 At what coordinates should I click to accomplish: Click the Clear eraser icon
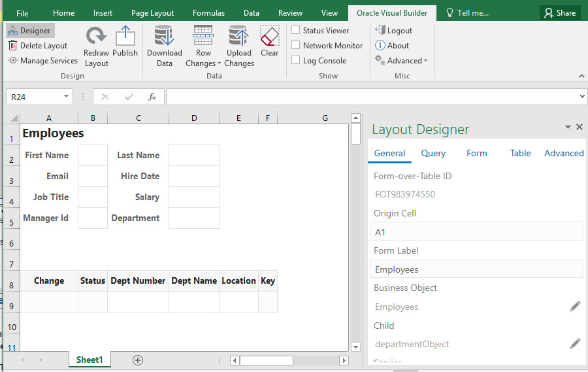[269, 36]
